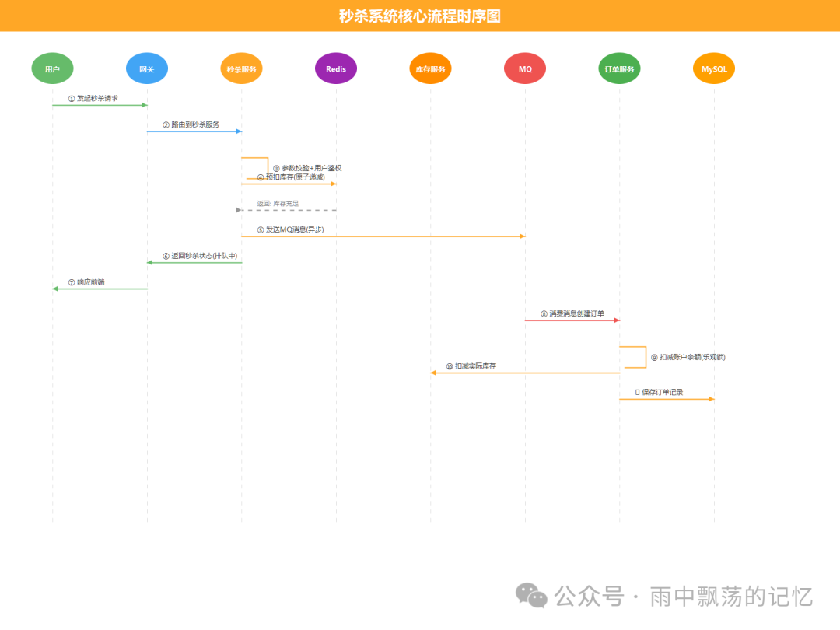Select the ⑨ 扣减账户余额(乐观锁) label
The image size is (840, 630).
(x=688, y=357)
